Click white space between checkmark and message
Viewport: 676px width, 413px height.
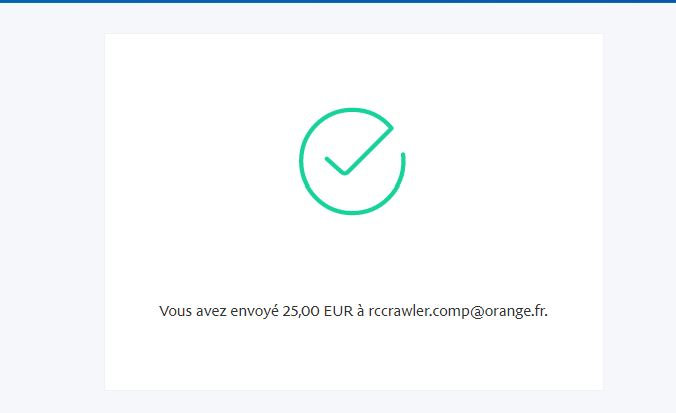[x=354, y=259]
